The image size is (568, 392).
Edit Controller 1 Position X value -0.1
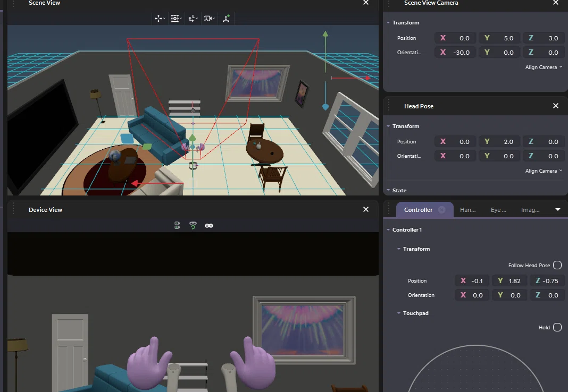click(472, 280)
